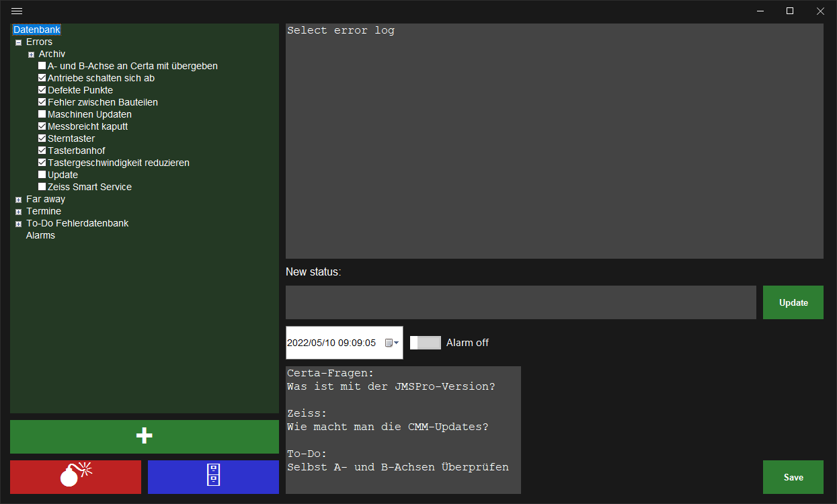Maximize the application window

pyautogui.click(x=790, y=11)
